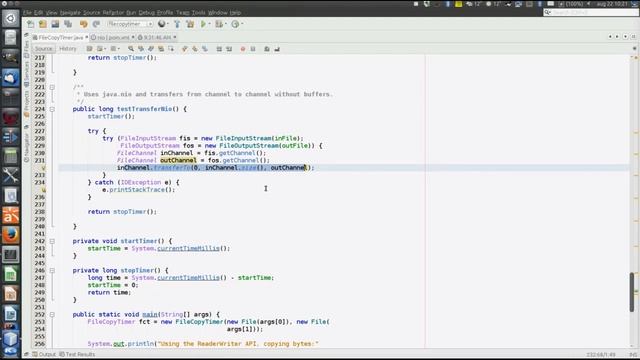
Task: Click the Comment lines icon
Action: pyautogui.click(x=267, y=49)
